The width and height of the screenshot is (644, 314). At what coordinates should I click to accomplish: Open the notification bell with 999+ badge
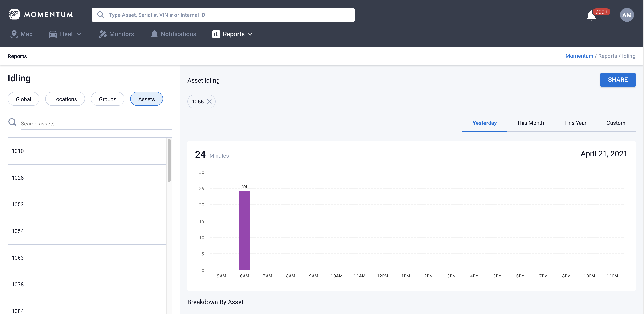coord(591,16)
